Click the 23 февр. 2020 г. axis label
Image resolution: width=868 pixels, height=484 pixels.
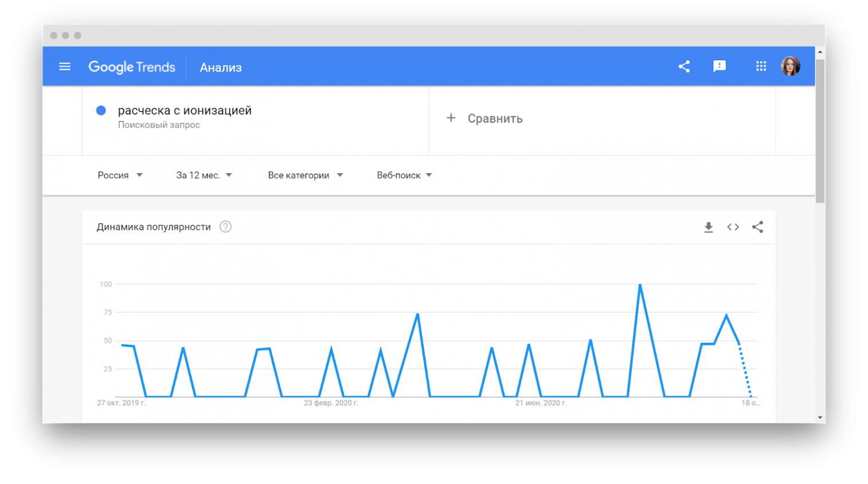click(331, 403)
